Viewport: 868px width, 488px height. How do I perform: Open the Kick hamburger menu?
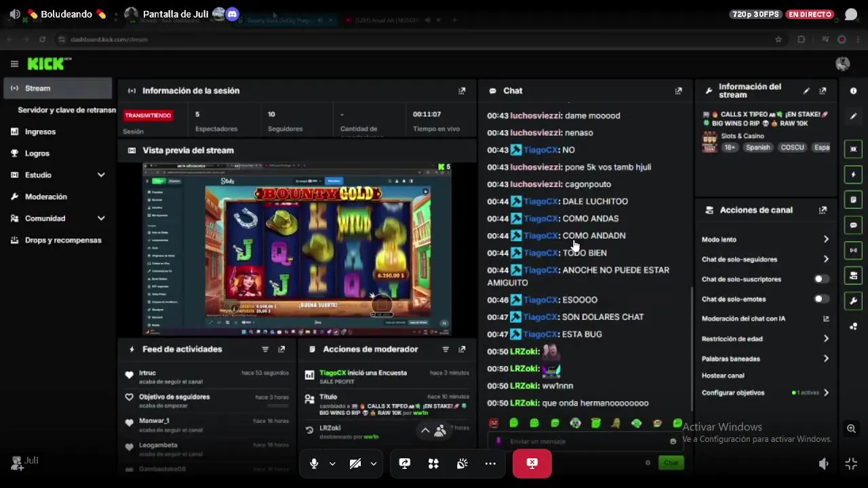coord(14,64)
